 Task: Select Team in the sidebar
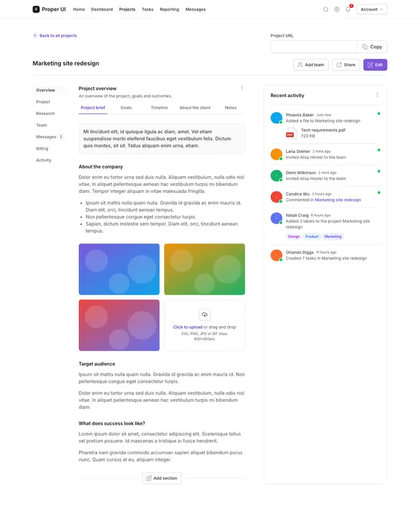click(x=41, y=125)
